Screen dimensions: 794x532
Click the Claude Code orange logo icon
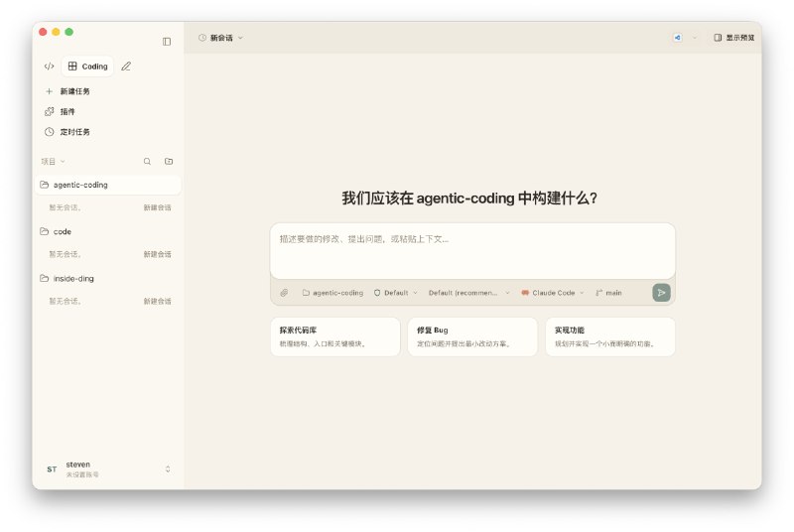click(x=525, y=293)
